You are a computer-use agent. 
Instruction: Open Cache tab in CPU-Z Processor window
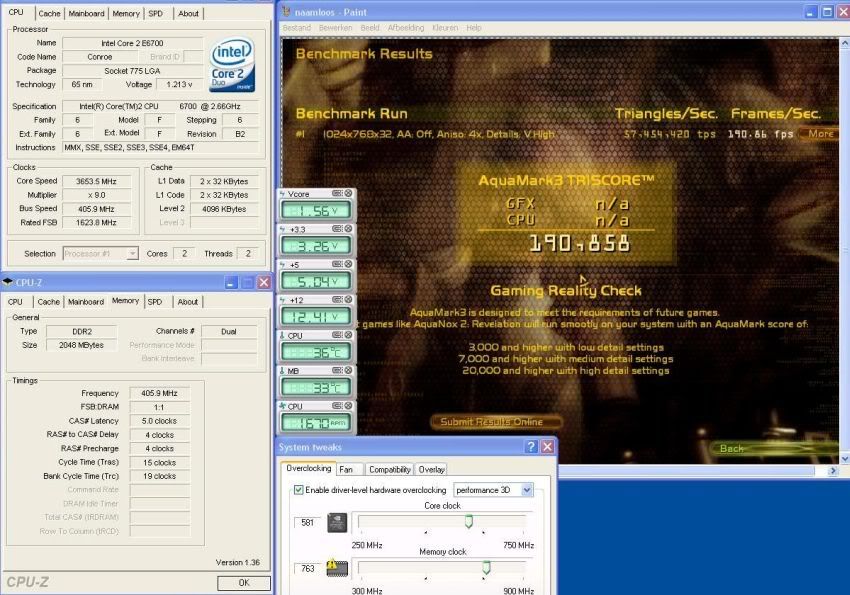(x=49, y=14)
